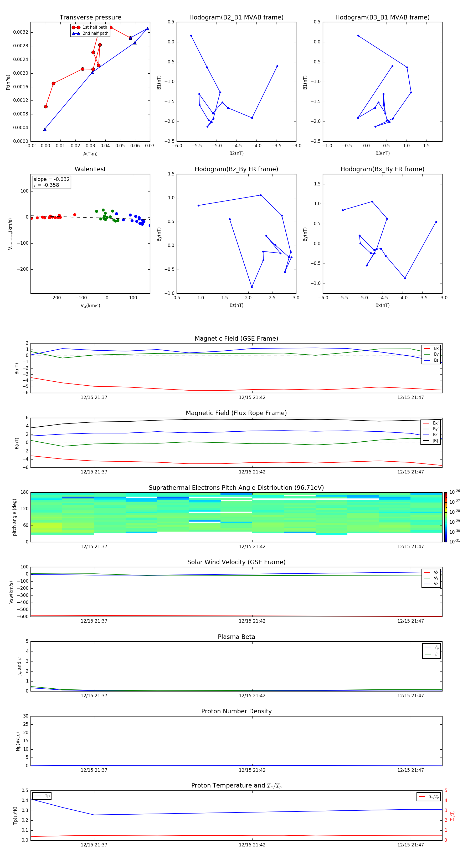The height and width of the screenshot is (868, 473).
Task: Select the 'B3(nT)' x-axis label
Action: pos(382,153)
